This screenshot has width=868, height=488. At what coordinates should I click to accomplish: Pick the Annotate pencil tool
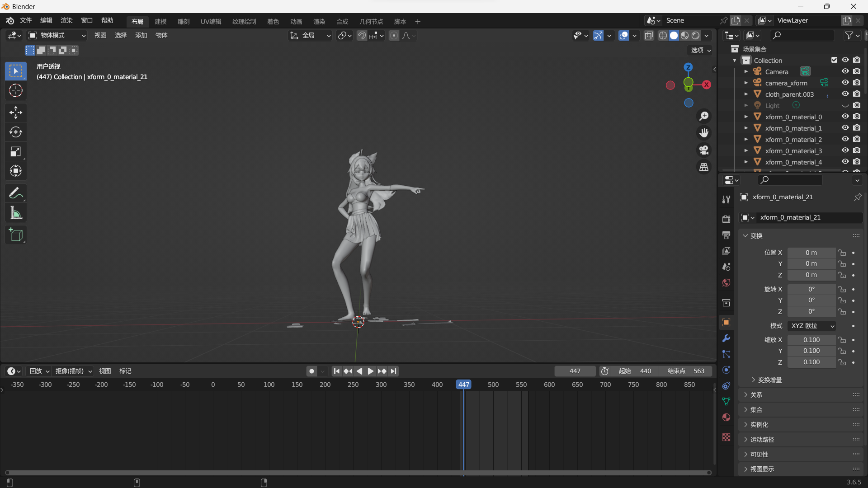click(x=16, y=193)
